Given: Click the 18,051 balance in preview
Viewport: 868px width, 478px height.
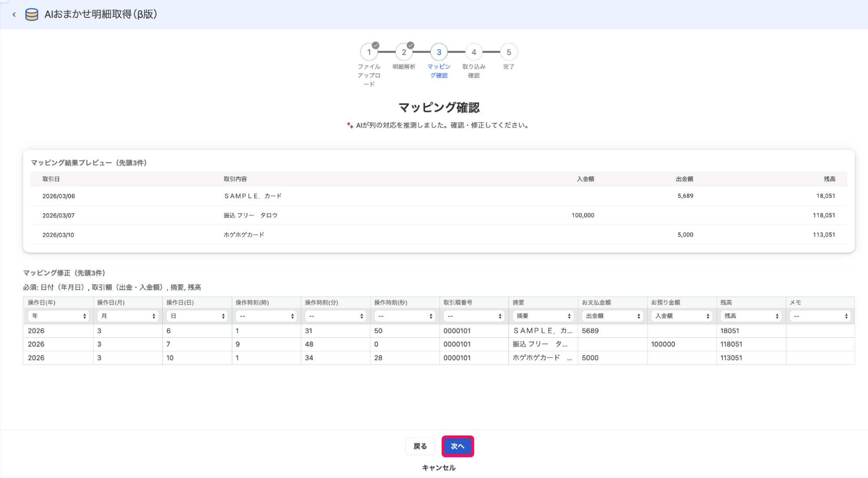Looking at the screenshot, I should pyautogui.click(x=825, y=196).
